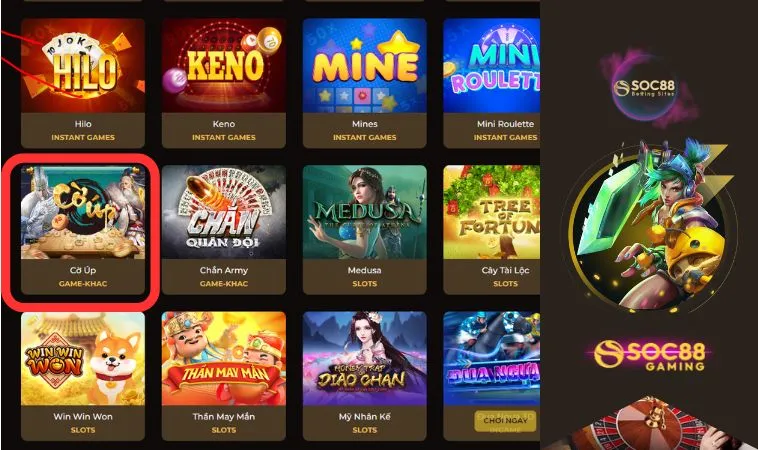This screenshot has width=758, height=450.
Task: Launch the Keno instant game
Action: (224, 83)
